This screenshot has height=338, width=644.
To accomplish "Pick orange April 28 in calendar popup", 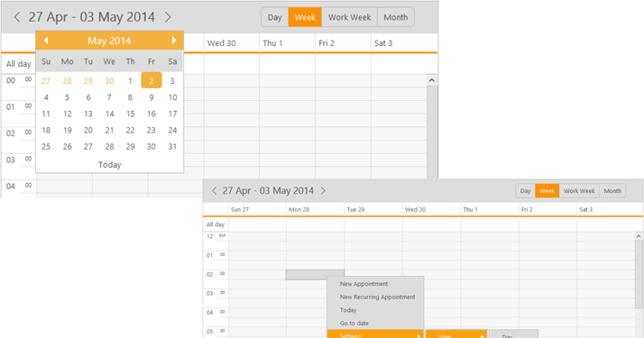I will (x=67, y=81).
